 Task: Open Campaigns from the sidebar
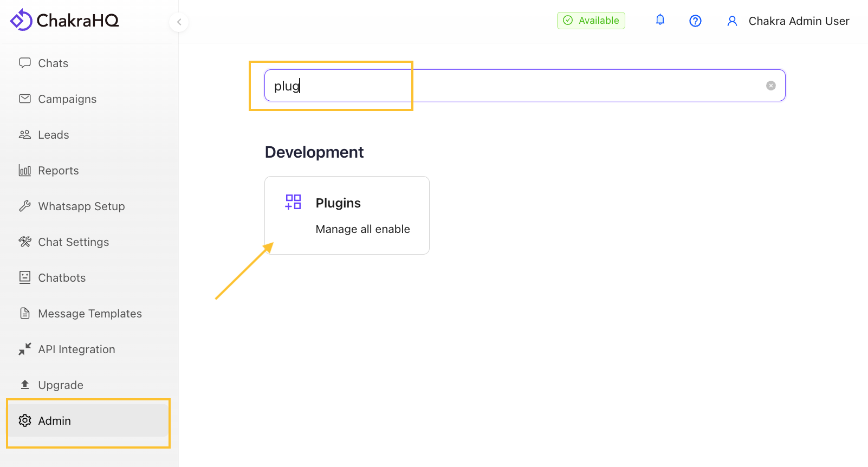click(x=67, y=99)
